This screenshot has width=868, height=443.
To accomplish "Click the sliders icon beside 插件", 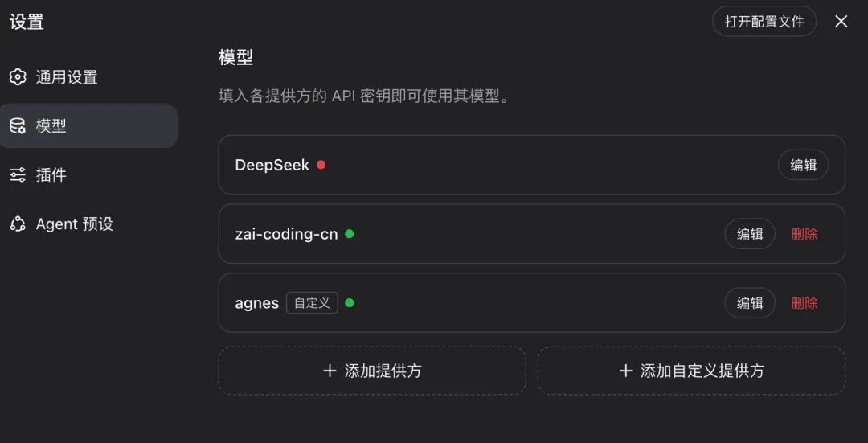I will [x=18, y=175].
